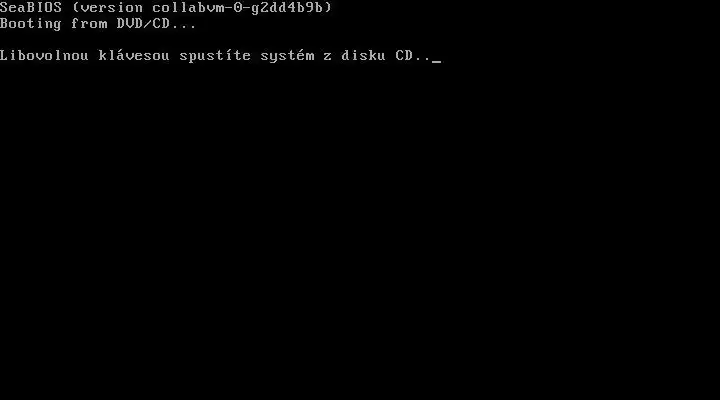Click the blank line above Libovolnou prompt
The width and height of the screenshot is (720, 400).
[360, 40]
